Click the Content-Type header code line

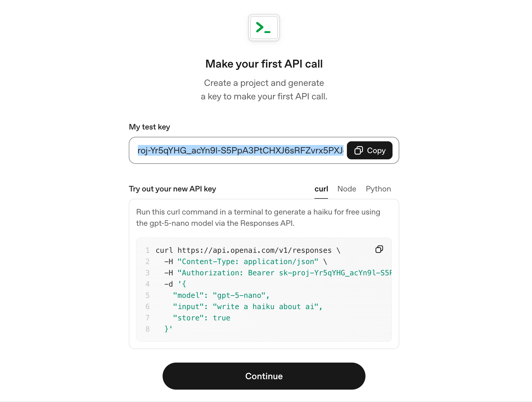pyautogui.click(x=245, y=262)
